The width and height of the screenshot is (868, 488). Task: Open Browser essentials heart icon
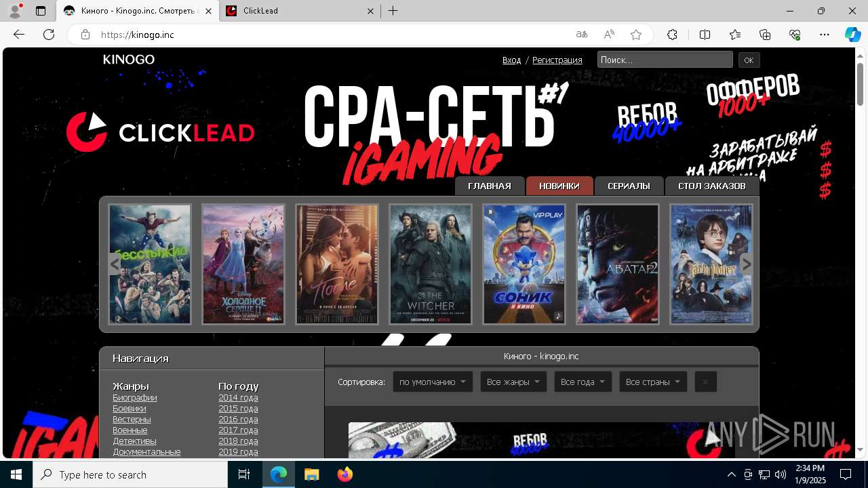(x=795, y=35)
